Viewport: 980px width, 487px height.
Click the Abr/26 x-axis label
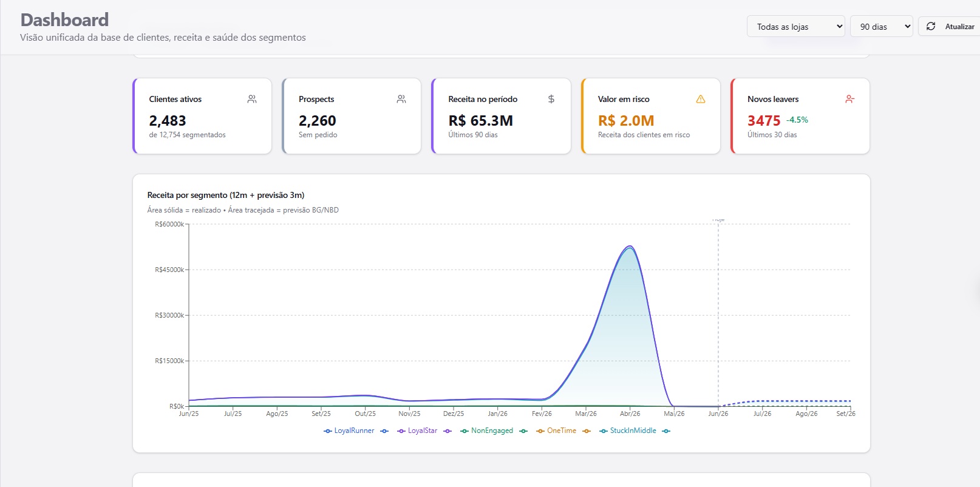click(x=630, y=414)
